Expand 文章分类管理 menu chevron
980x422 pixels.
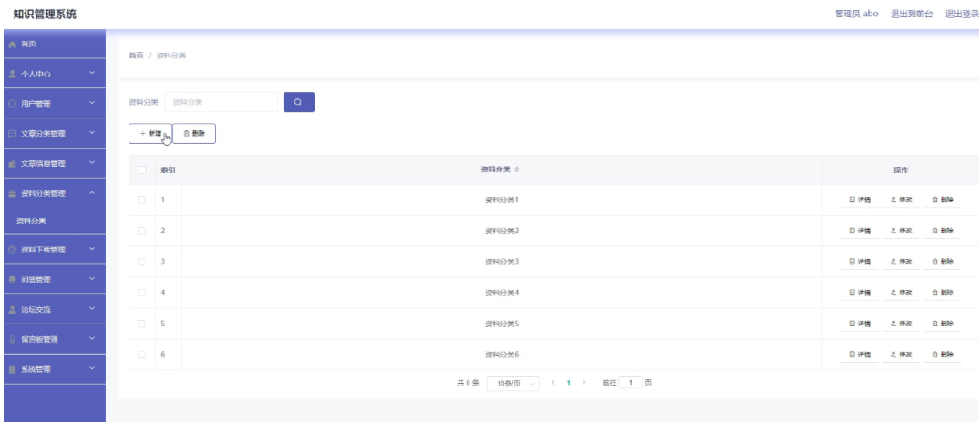click(92, 133)
